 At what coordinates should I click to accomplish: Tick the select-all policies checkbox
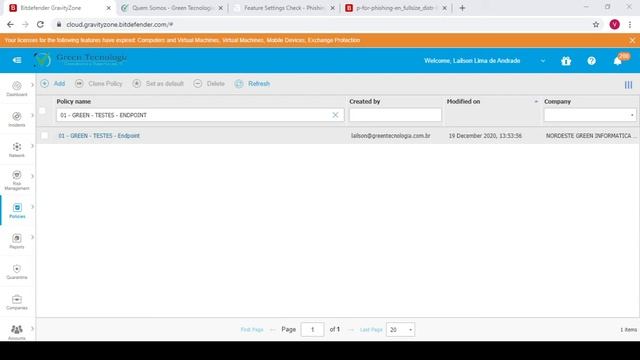(42, 111)
